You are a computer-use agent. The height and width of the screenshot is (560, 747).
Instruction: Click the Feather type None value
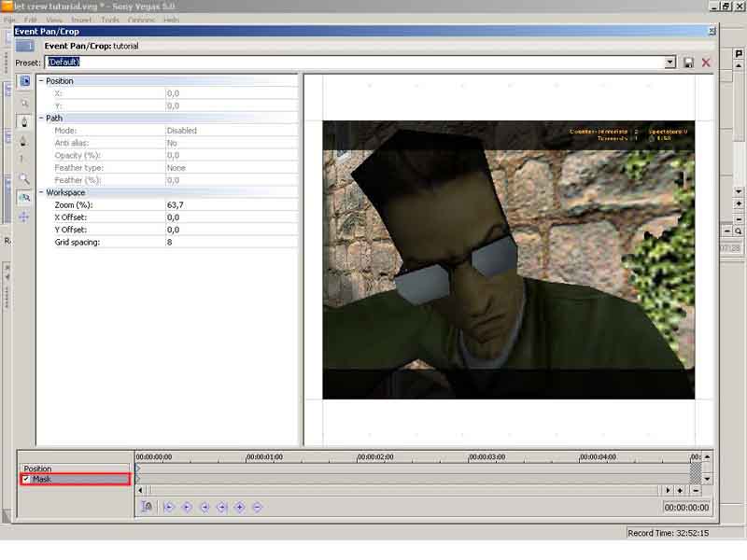(x=232, y=168)
